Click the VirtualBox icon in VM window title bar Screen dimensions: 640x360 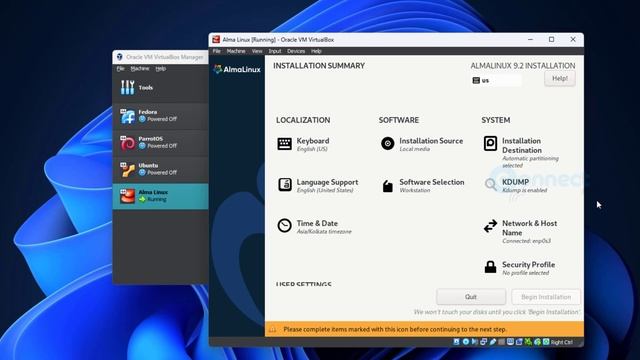pyautogui.click(x=216, y=40)
